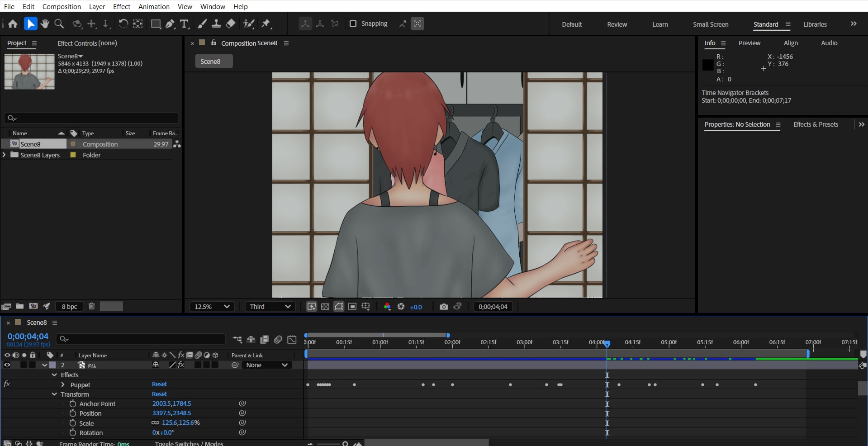Delete selected project item with trash icon

tap(91, 306)
